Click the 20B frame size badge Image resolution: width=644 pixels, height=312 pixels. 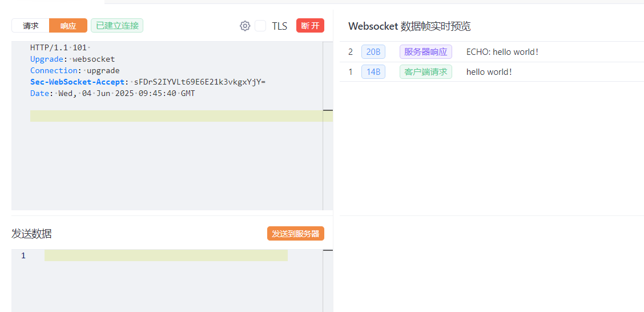click(373, 52)
